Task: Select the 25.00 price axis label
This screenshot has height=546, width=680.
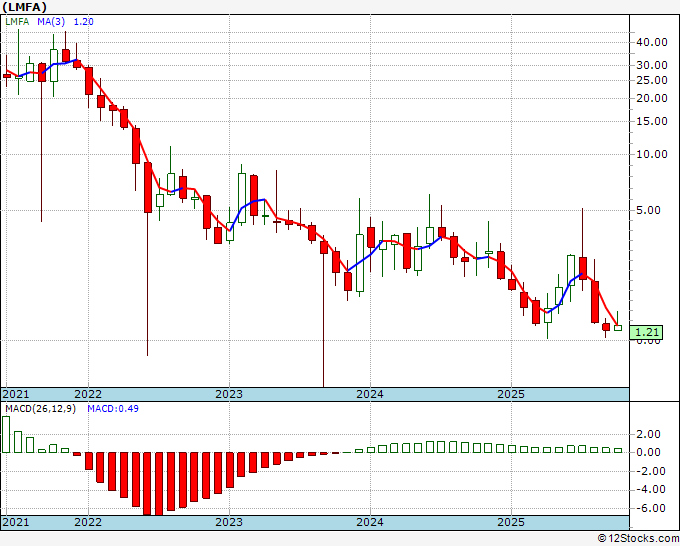Action: click(652, 80)
